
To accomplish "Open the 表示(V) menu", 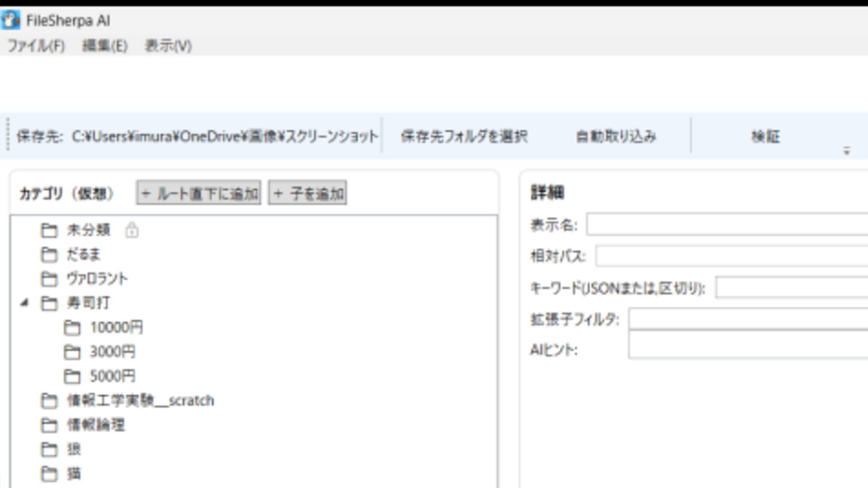I will click(x=168, y=46).
